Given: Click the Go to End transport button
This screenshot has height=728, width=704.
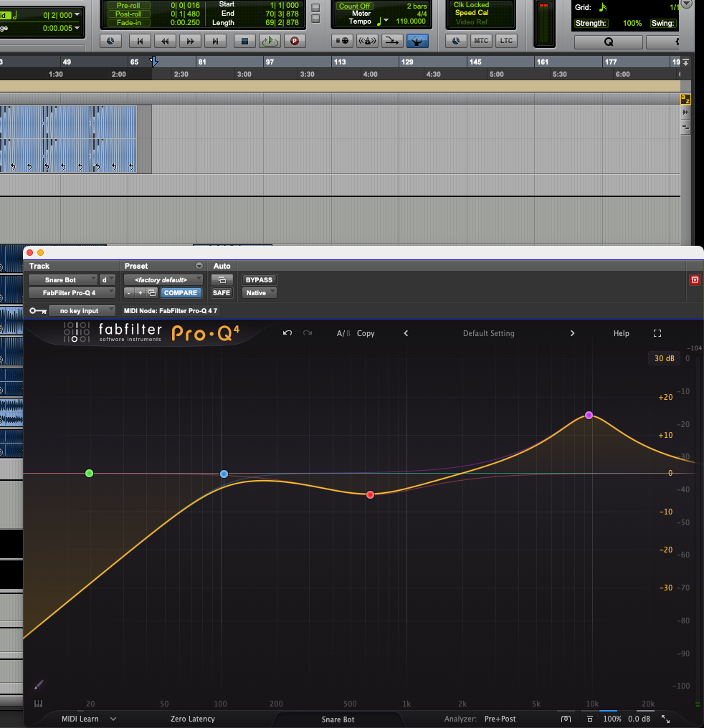Looking at the screenshot, I should click(215, 41).
